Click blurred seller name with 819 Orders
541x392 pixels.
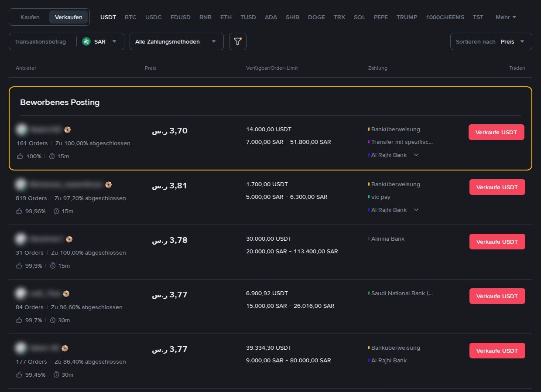coord(66,185)
